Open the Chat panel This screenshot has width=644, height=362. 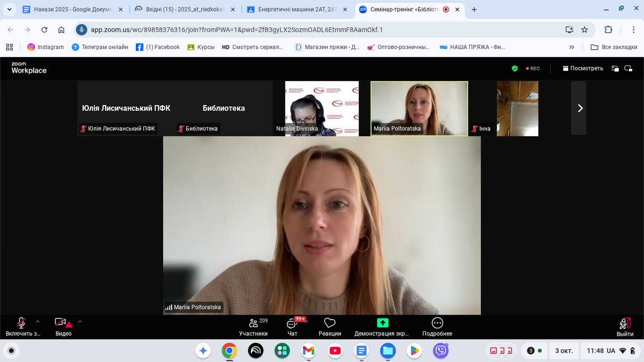point(292,324)
